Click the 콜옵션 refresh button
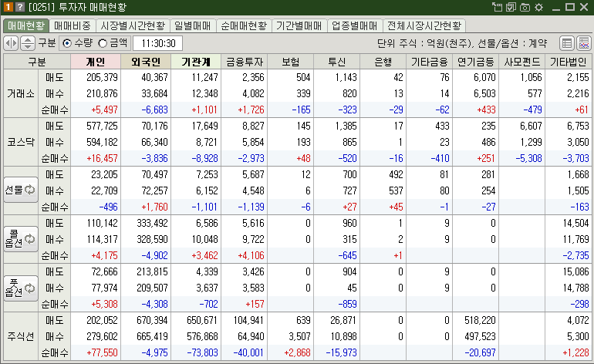Viewport: 594px width, 364px height. tap(21, 238)
